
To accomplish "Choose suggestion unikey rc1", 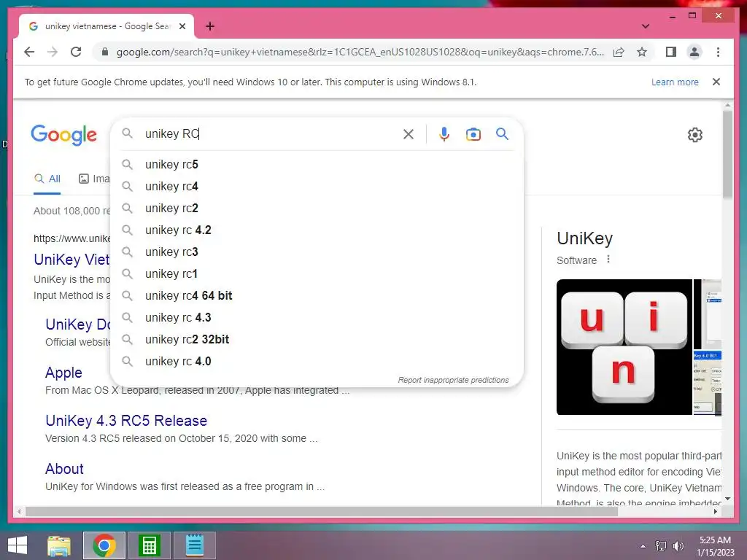I will [317, 274].
